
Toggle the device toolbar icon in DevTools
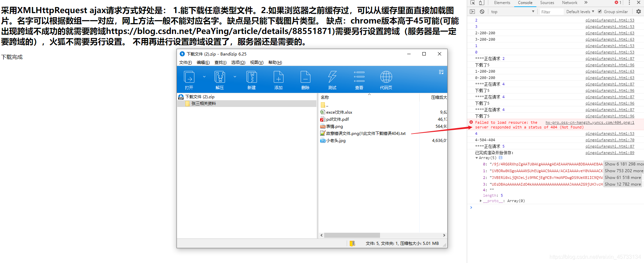(481, 3)
